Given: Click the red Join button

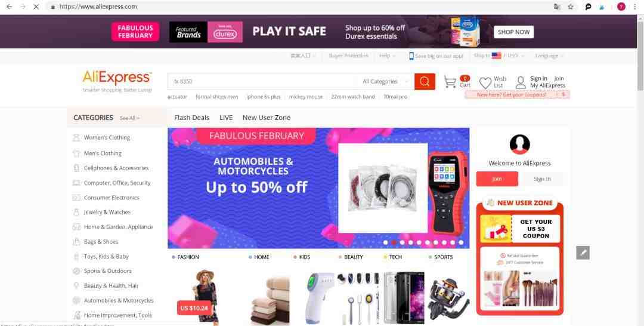Looking at the screenshot, I should (x=497, y=179).
